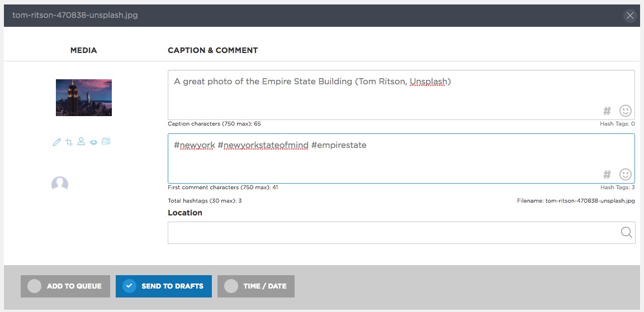Focus the Location input field
The image size is (644, 312).
[x=402, y=232]
